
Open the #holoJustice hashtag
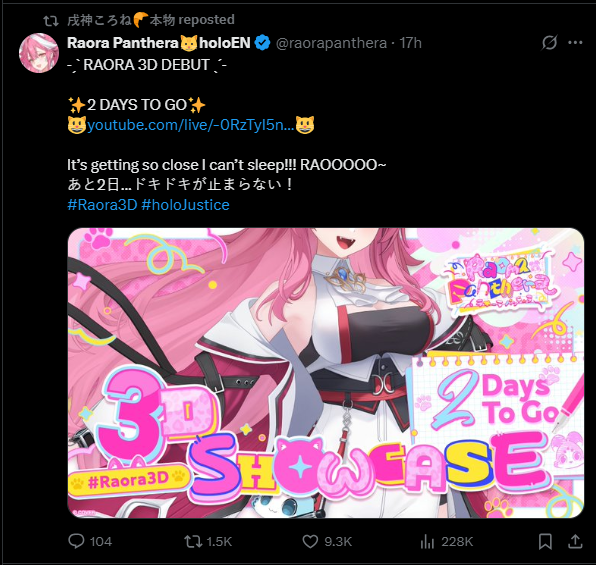(185, 205)
